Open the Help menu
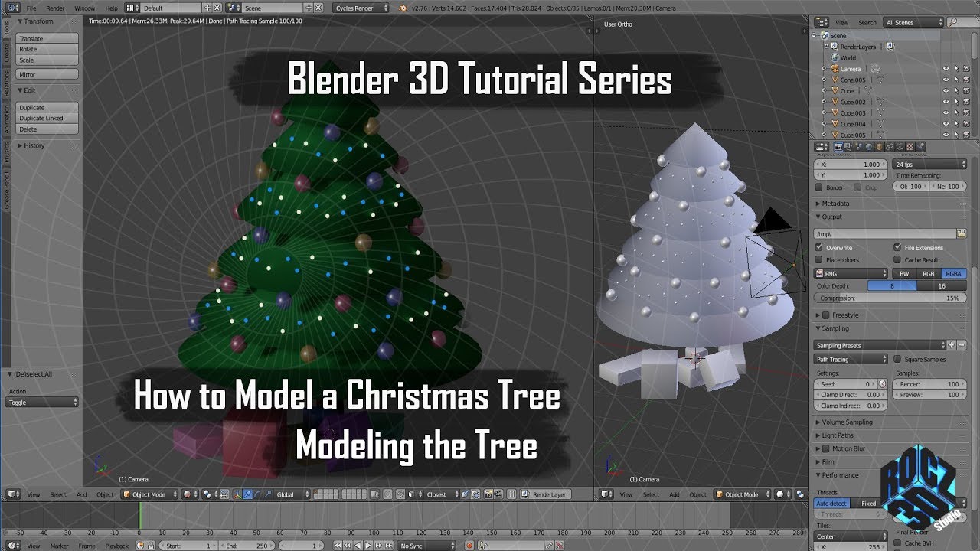980x551 pixels. (x=112, y=8)
